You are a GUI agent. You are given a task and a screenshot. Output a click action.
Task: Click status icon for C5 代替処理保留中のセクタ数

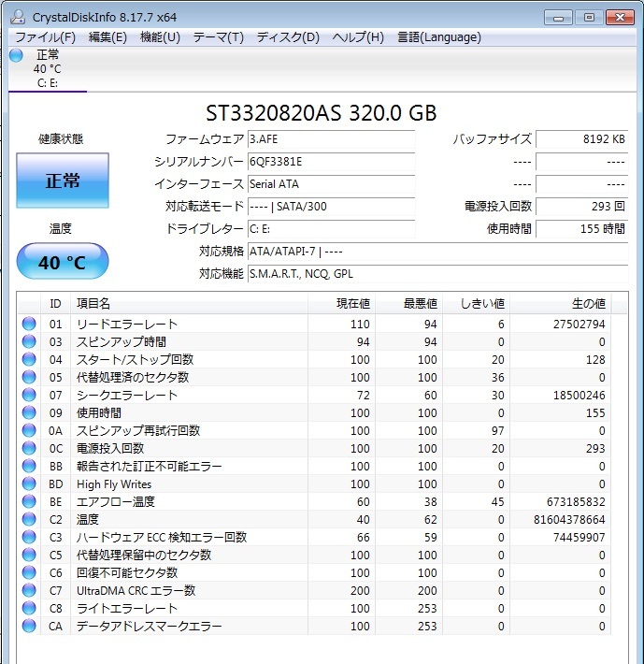[x=29, y=555]
